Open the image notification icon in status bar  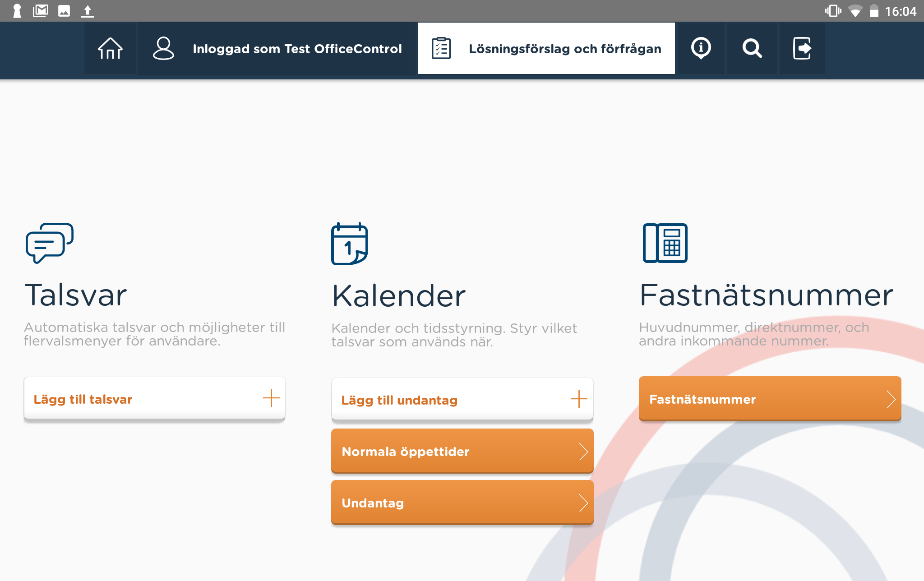(64, 11)
